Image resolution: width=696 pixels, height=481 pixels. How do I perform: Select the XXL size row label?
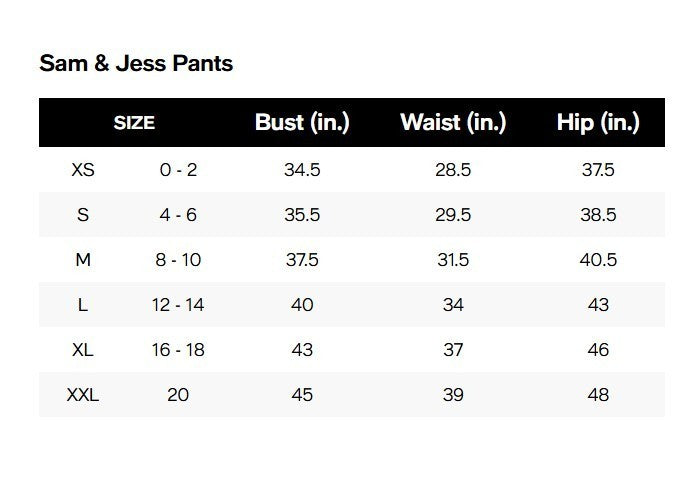coord(83,395)
